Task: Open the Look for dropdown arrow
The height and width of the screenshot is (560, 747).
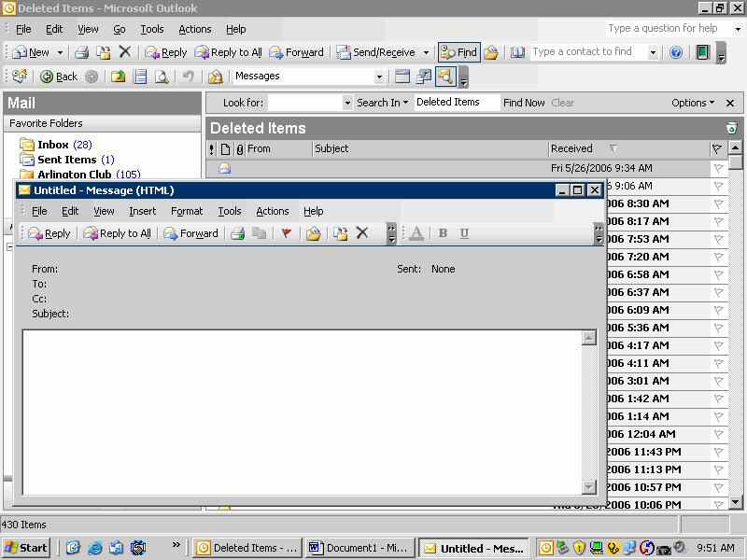Action: coord(347,103)
